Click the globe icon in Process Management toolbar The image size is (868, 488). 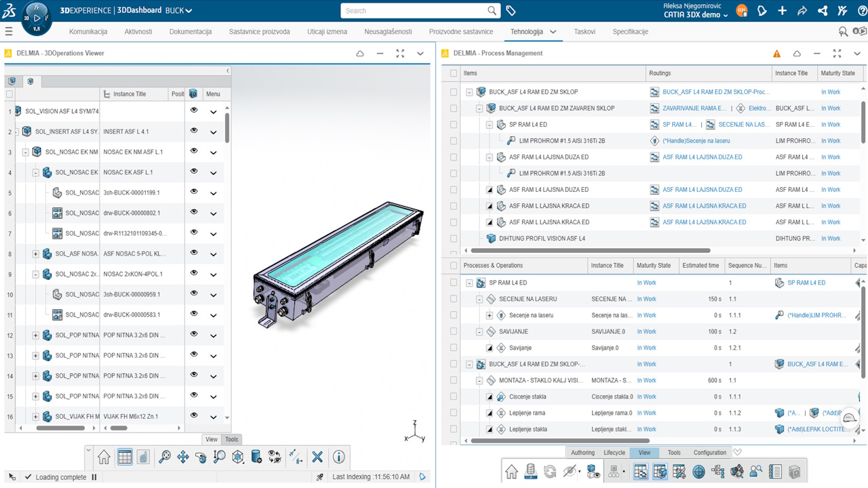click(698, 472)
